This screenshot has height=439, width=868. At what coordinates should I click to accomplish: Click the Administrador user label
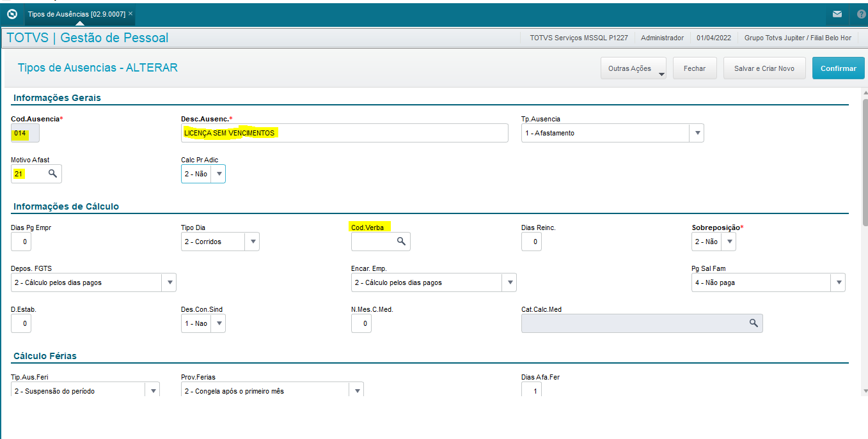click(x=662, y=38)
